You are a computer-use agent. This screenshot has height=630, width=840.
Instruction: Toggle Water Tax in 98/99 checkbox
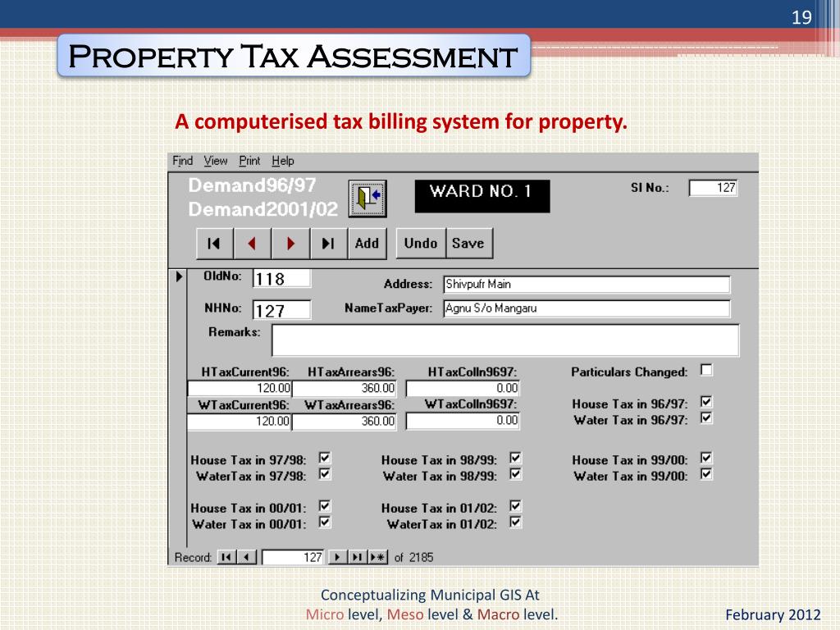point(515,474)
